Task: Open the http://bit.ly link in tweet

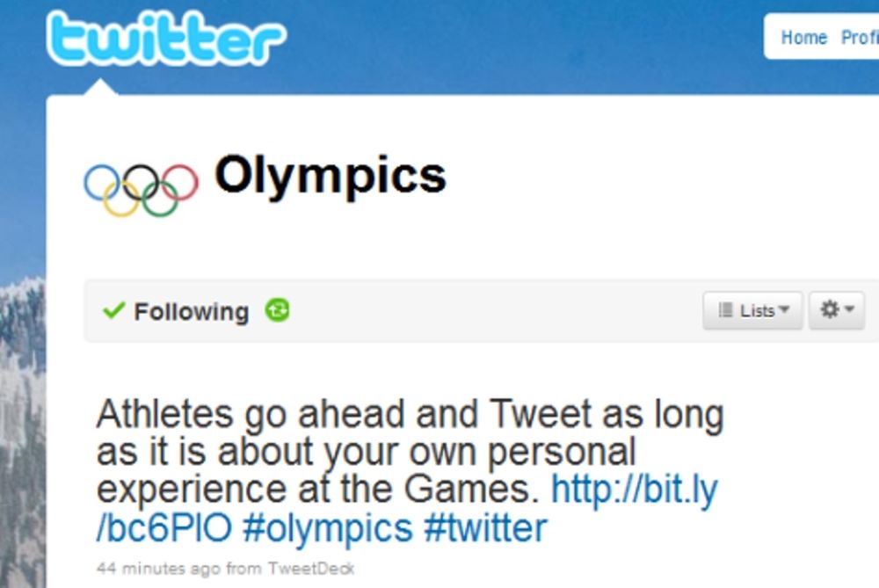Action: coord(635,490)
